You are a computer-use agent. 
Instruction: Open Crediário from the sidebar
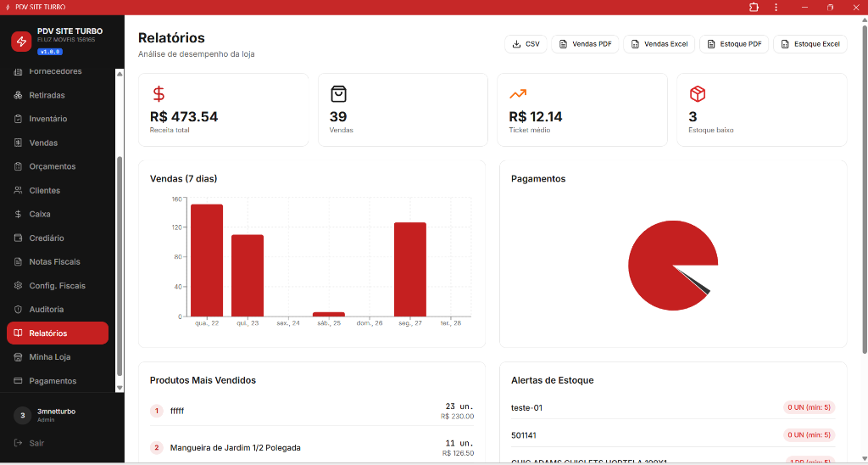(x=58, y=238)
